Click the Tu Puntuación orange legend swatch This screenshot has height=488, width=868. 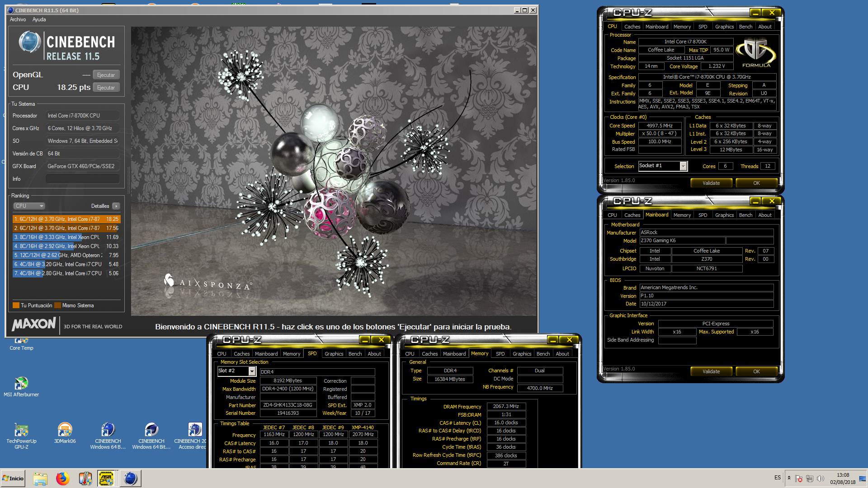16,305
